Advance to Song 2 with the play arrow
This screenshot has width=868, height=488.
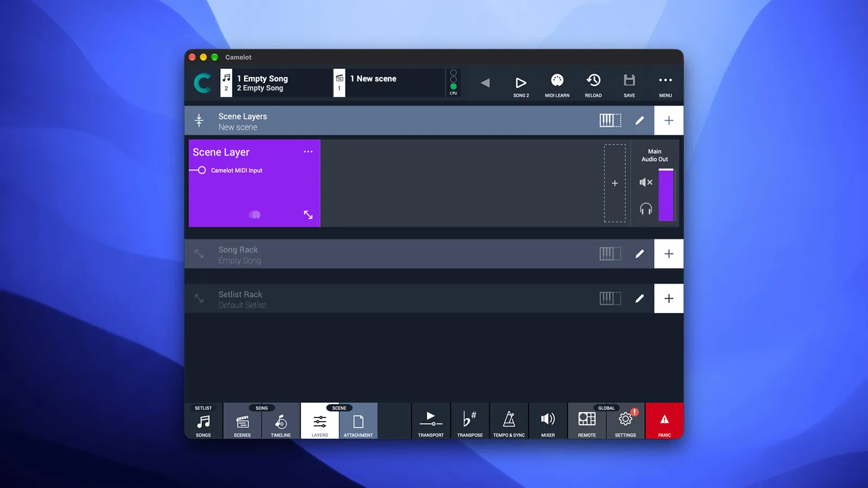coord(521,86)
